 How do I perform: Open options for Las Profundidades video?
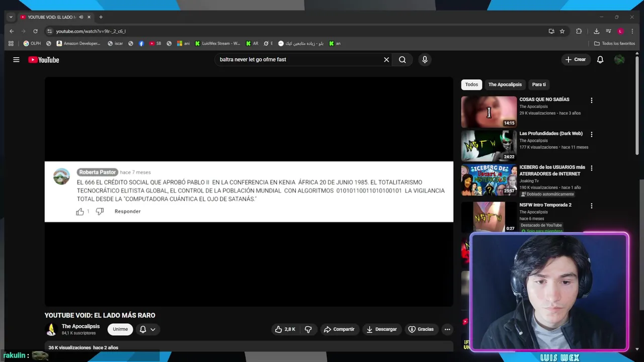coord(592,135)
